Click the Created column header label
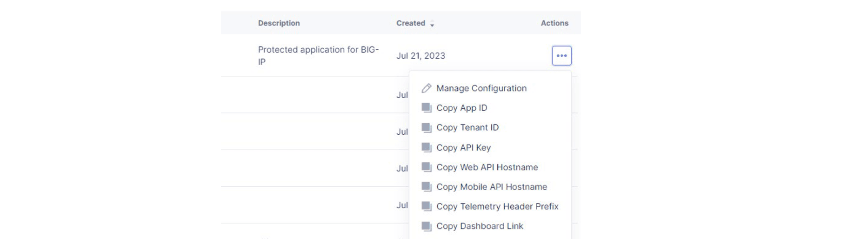The image size is (868, 249). click(410, 23)
